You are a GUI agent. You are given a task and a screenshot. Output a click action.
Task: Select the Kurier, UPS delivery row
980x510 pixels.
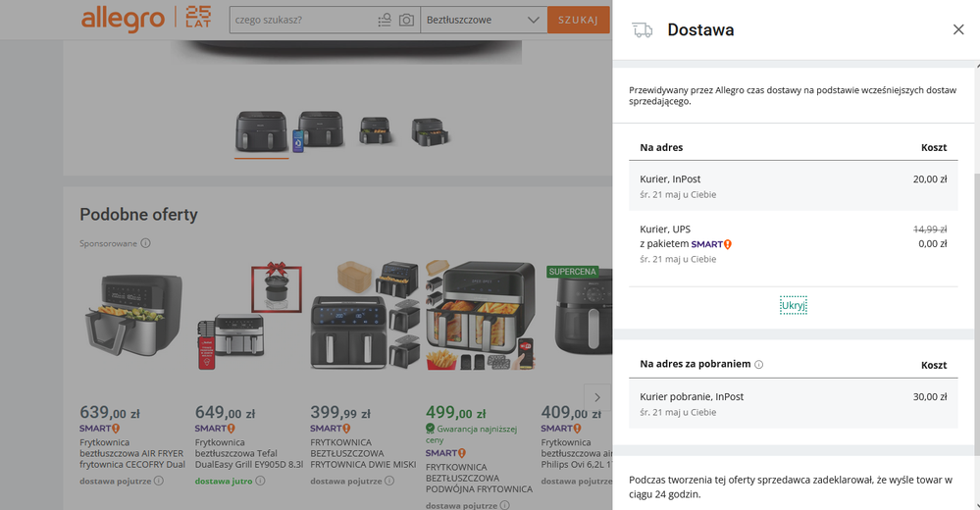794,244
